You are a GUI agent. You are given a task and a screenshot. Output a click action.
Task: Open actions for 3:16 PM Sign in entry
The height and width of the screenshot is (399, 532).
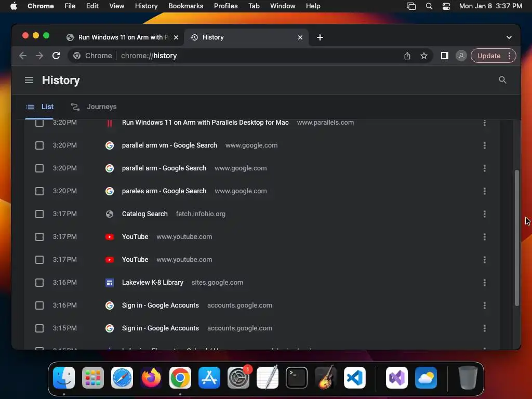485,305
